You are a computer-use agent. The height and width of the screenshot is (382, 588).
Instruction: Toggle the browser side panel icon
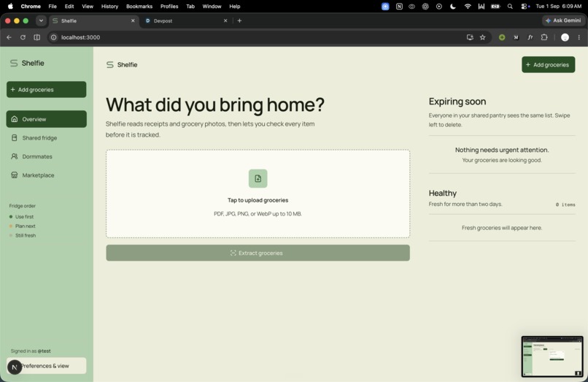click(36, 37)
